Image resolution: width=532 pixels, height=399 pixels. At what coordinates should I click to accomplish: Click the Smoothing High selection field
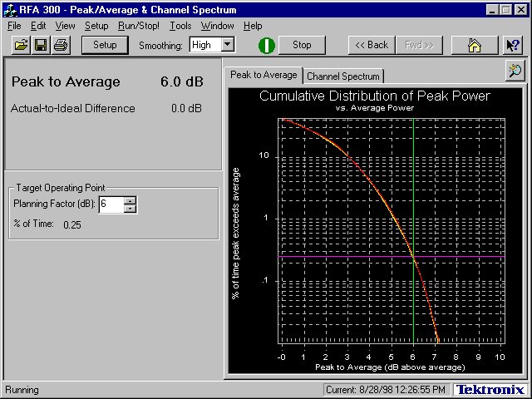click(205, 45)
